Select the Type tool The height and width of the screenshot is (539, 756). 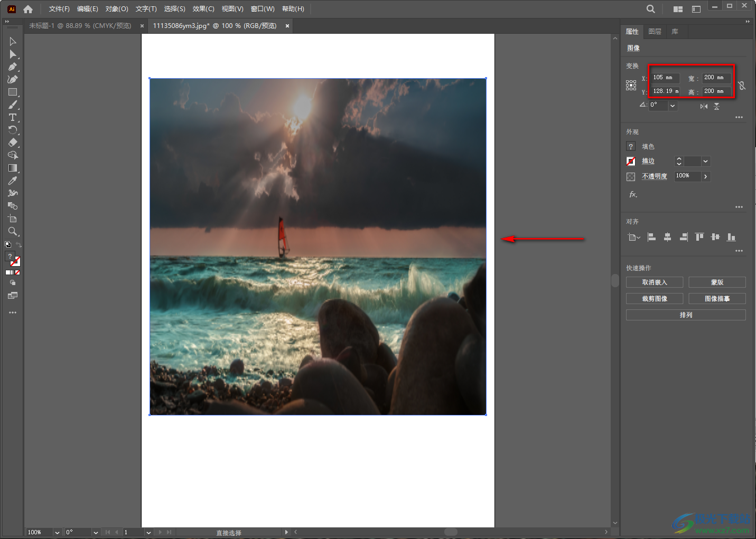(13, 118)
